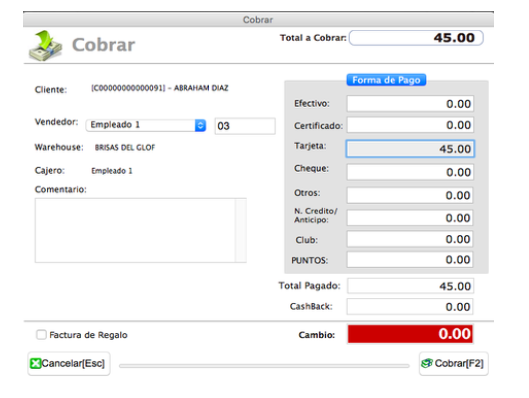Click the Comentario text area scrollbar
This screenshot has height=398, width=529.
click(x=241, y=230)
